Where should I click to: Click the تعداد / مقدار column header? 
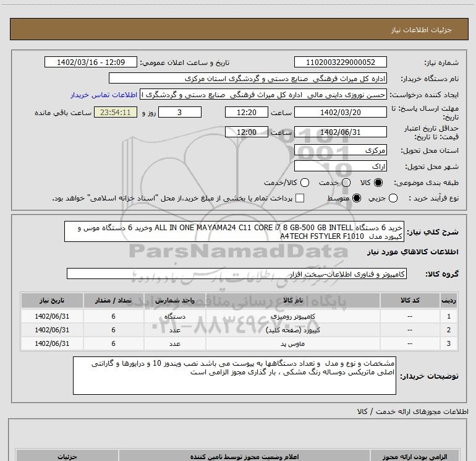point(113,300)
